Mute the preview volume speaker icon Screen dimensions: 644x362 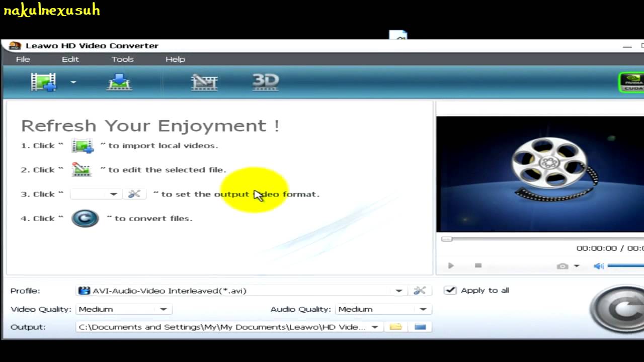pos(598,266)
